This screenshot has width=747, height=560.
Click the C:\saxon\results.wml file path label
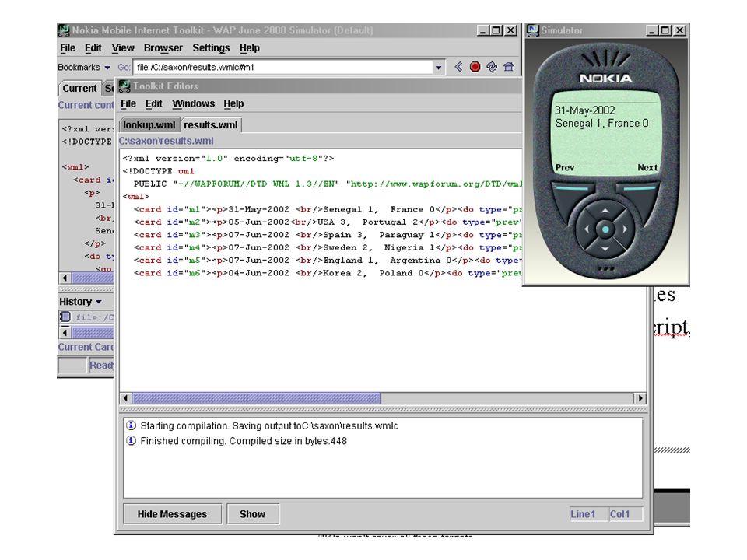click(x=167, y=141)
